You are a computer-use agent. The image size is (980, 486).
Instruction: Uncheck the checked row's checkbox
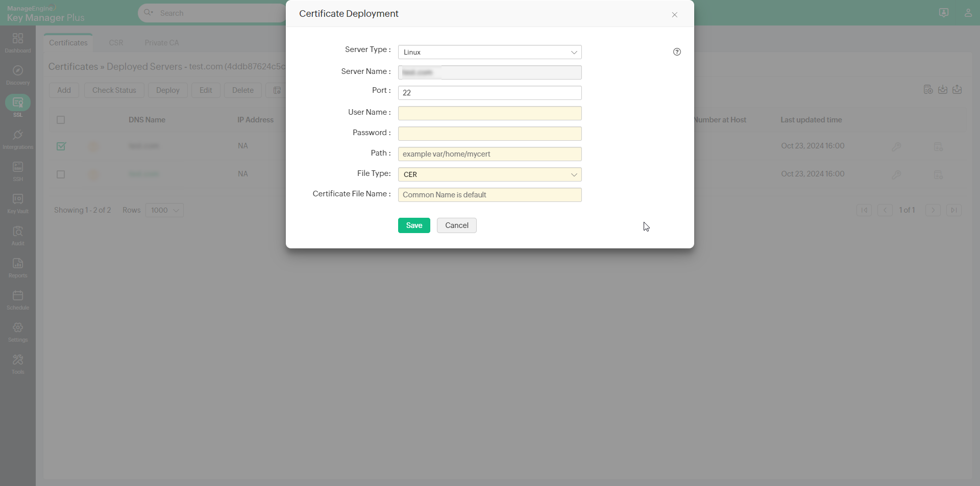click(61, 146)
